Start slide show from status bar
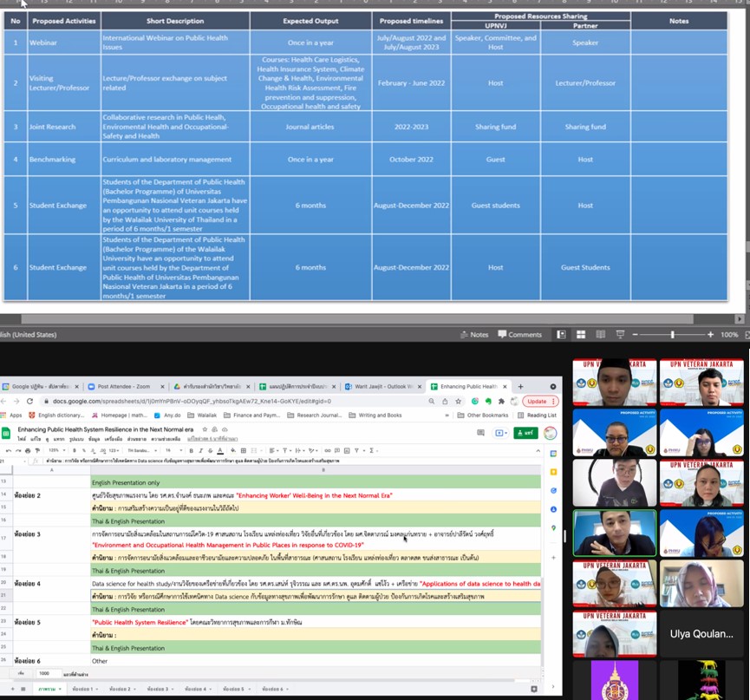Screen dimensions: 750x700 click(619, 334)
